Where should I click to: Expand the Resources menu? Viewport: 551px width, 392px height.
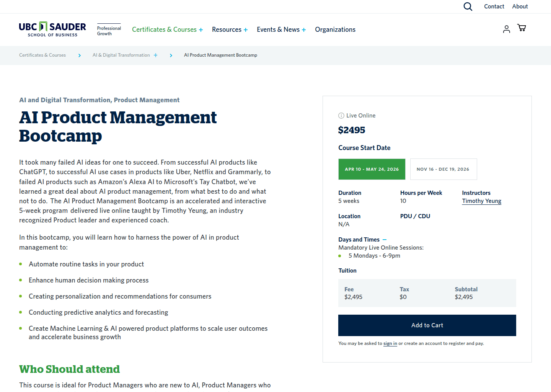pyautogui.click(x=245, y=29)
